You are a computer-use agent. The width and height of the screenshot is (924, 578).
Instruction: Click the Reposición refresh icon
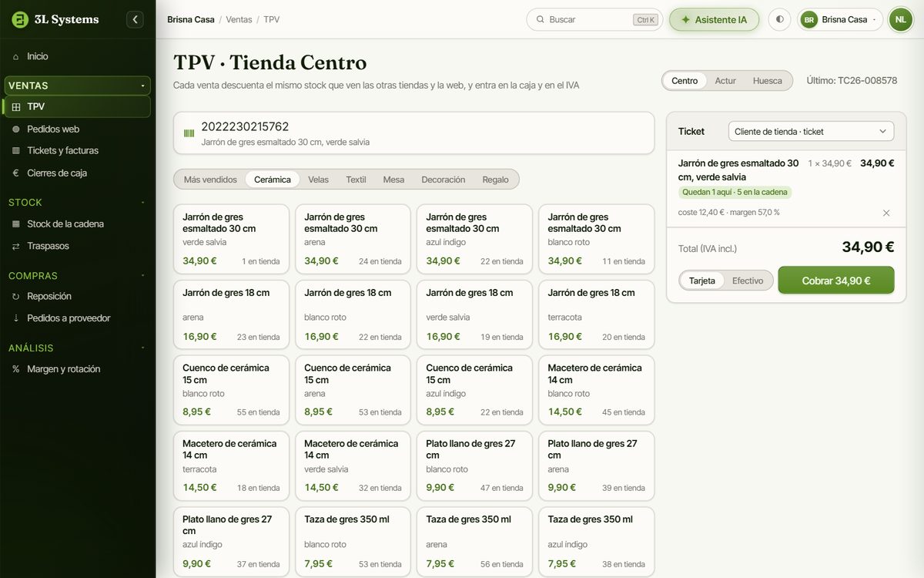pyautogui.click(x=15, y=297)
